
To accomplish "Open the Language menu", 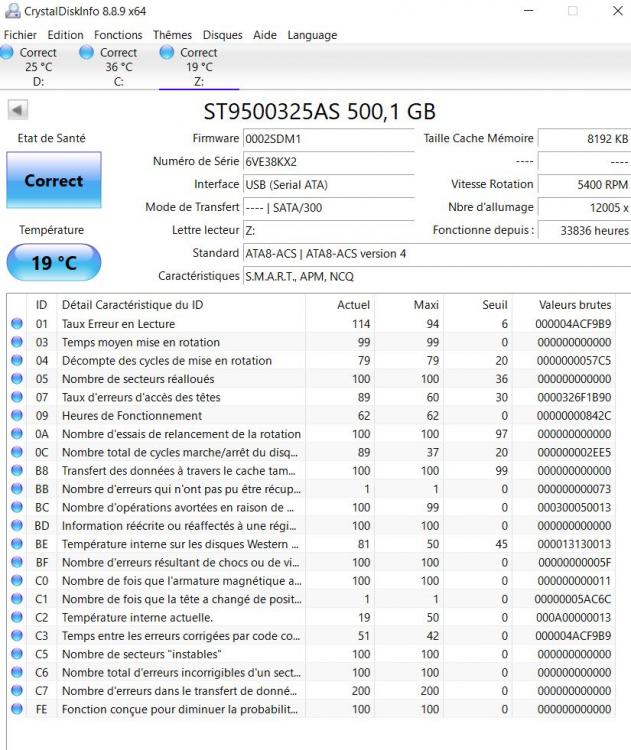I will [312, 35].
